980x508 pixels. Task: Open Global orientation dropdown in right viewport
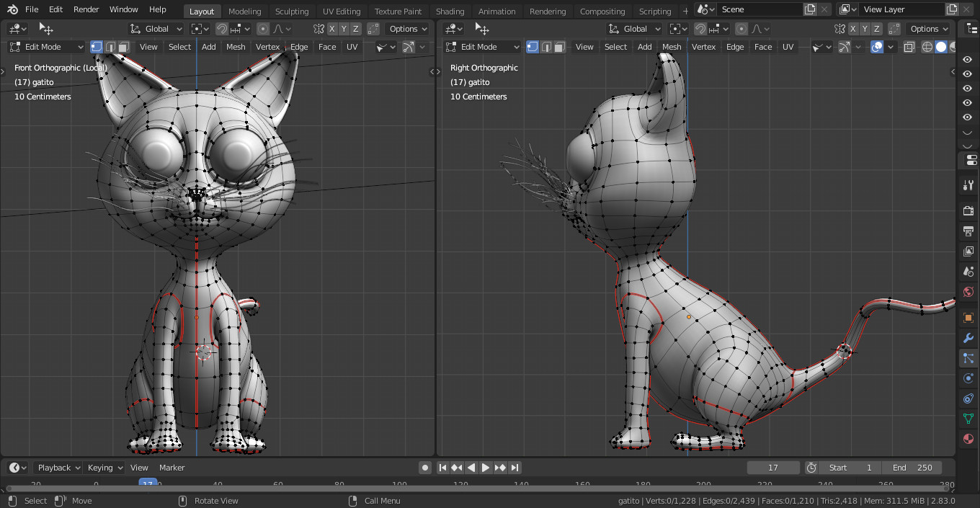634,29
